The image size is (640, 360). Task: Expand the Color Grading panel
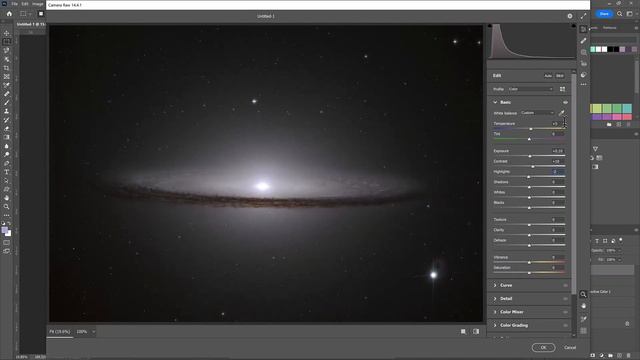(495, 325)
